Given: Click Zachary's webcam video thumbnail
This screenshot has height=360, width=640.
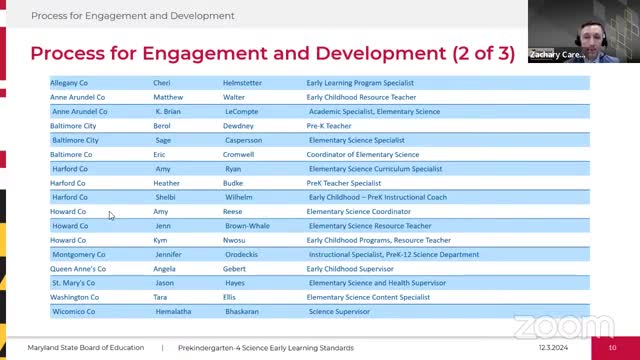Looking at the screenshot, I should pos(584,31).
